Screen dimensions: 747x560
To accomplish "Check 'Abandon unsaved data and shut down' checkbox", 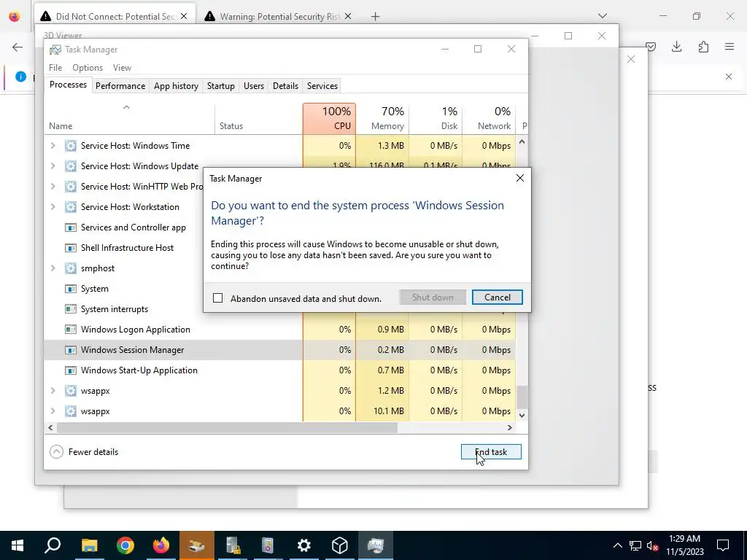I will pos(217,298).
